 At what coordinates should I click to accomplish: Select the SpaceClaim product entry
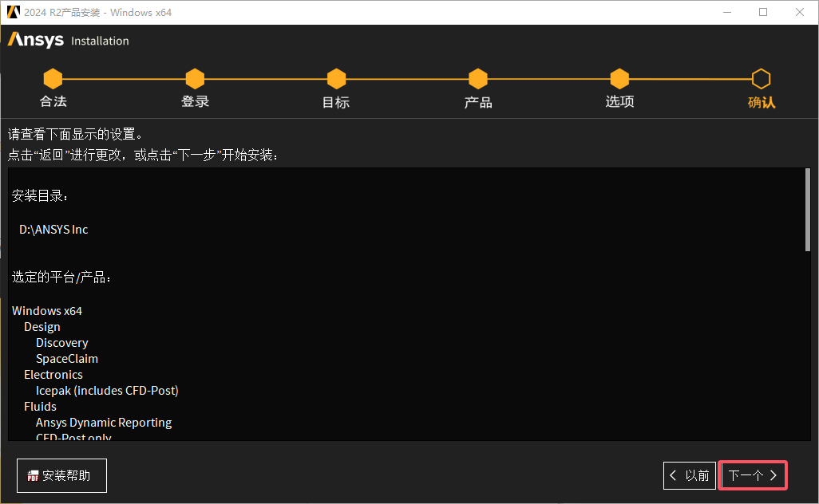point(66,358)
